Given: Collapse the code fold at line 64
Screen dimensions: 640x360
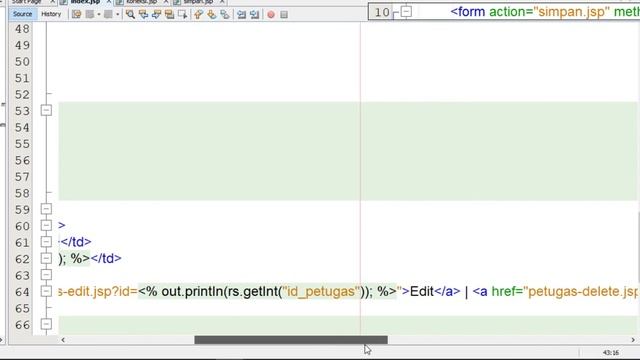Looking at the screenshot, I should pyautogui.click(x=46, y=291).
